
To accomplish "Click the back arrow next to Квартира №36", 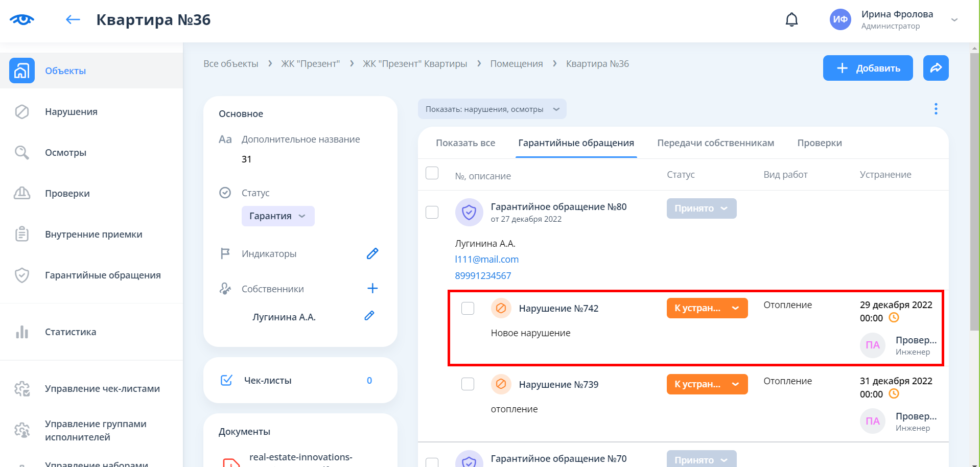I will tap(73, 20).
